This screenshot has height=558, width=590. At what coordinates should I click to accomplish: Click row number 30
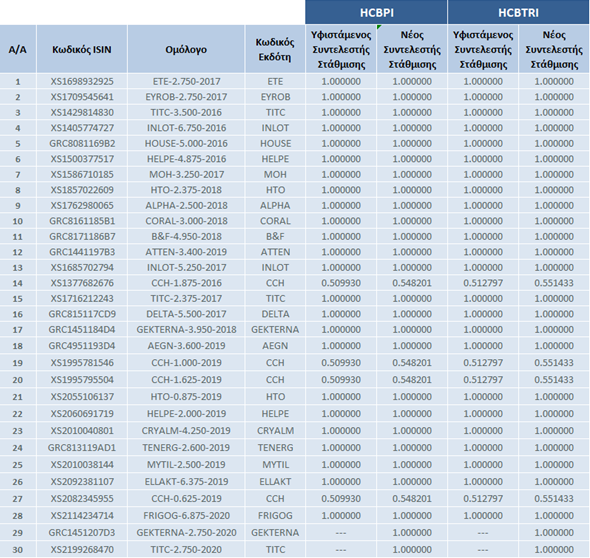tap(18, 549)
